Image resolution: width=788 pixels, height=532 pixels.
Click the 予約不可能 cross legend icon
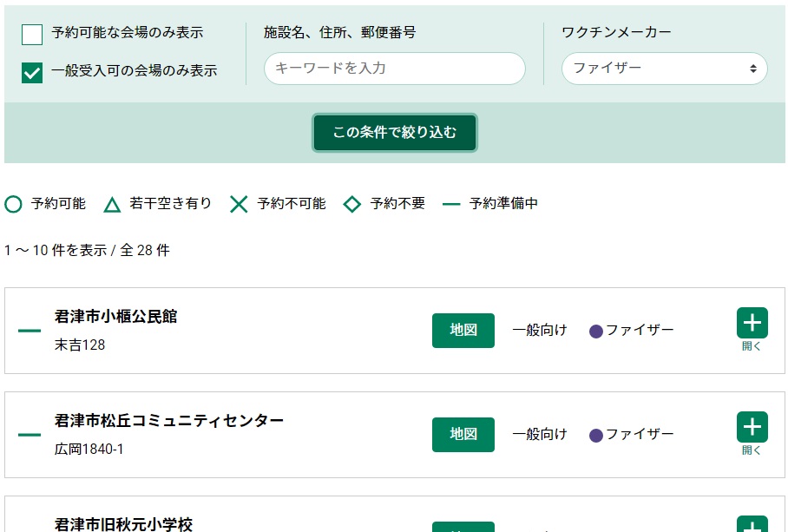pyautogui.click(x=239, y=204)
